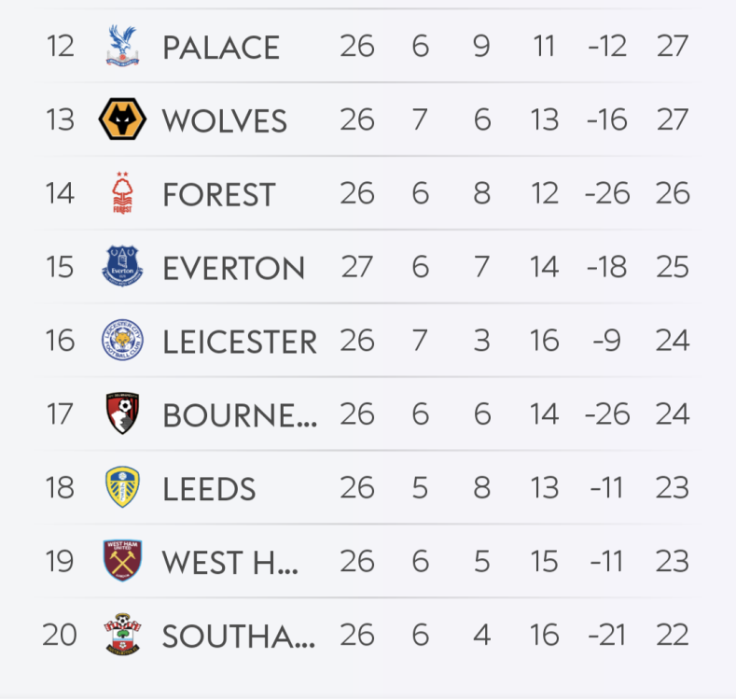
Task: Click the West Ham United crest
Action: [122, 561]
